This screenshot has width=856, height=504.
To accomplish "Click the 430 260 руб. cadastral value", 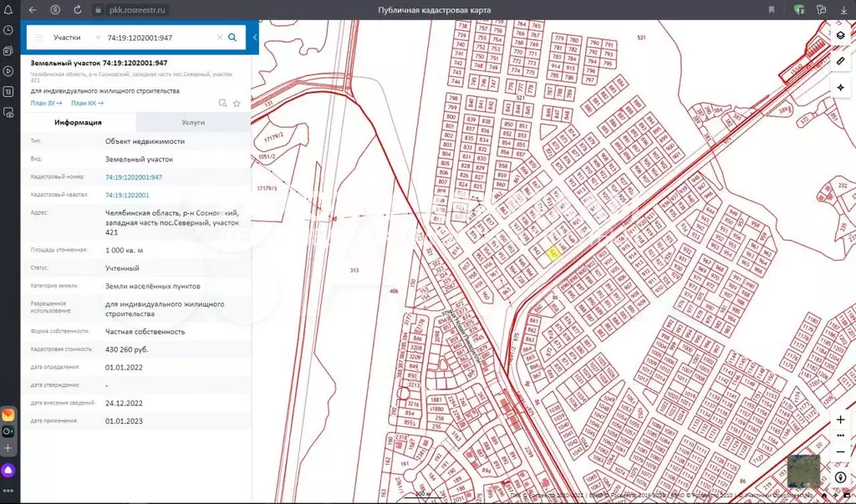I will click(x=127, y=349).
